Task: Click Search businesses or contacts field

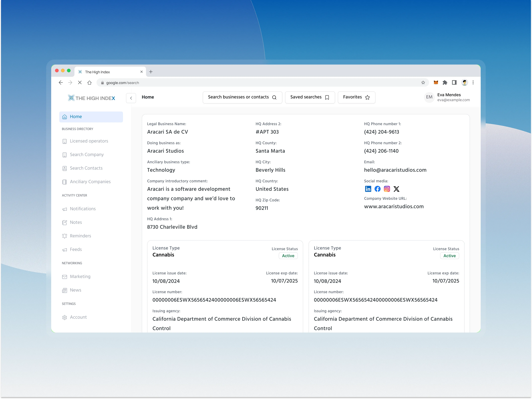Action: pos(242,97)
